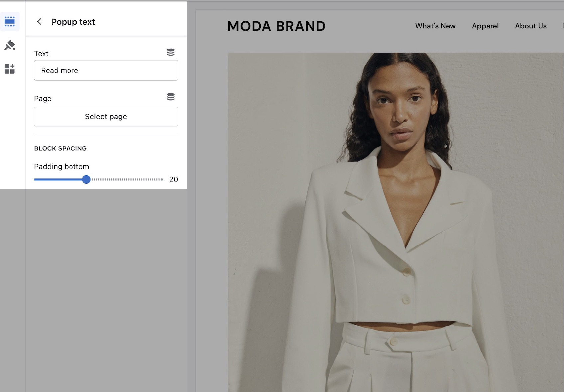Click the MODA BRAND store logo
Image resolution: width=564 pixels, height=392 pixels.
(276, 26)
